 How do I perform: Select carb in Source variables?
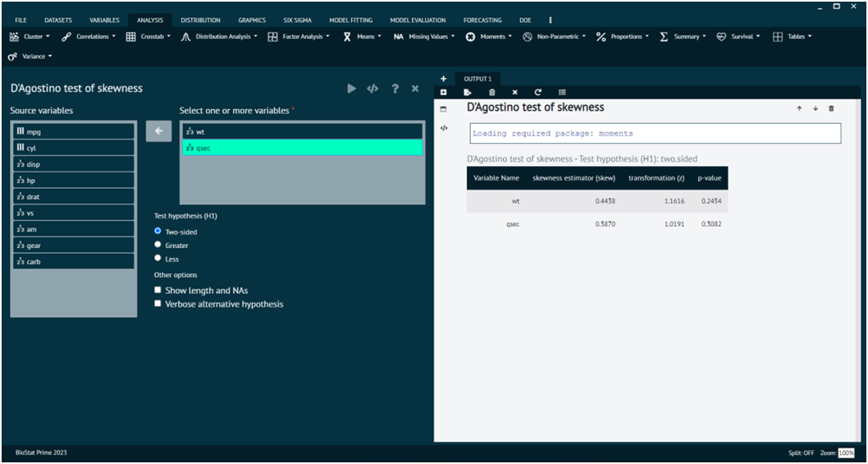click(x=74, y=261)
